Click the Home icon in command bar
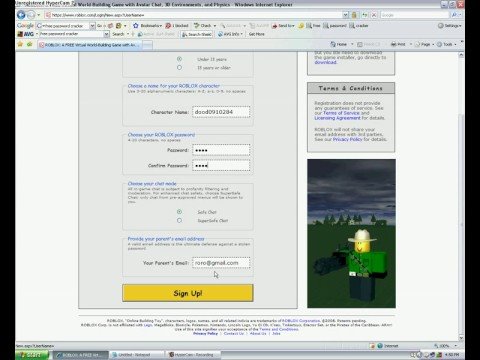 click(x=333, y=44)
